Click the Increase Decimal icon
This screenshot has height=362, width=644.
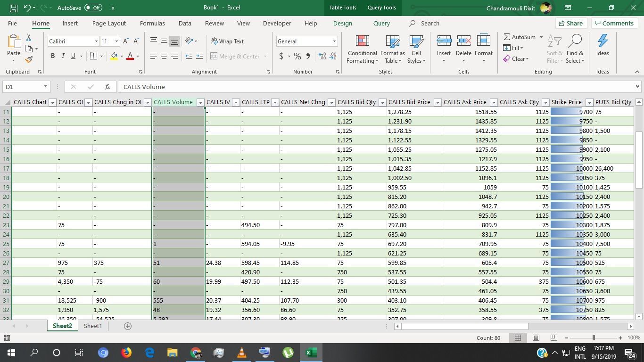pos(322,56)
